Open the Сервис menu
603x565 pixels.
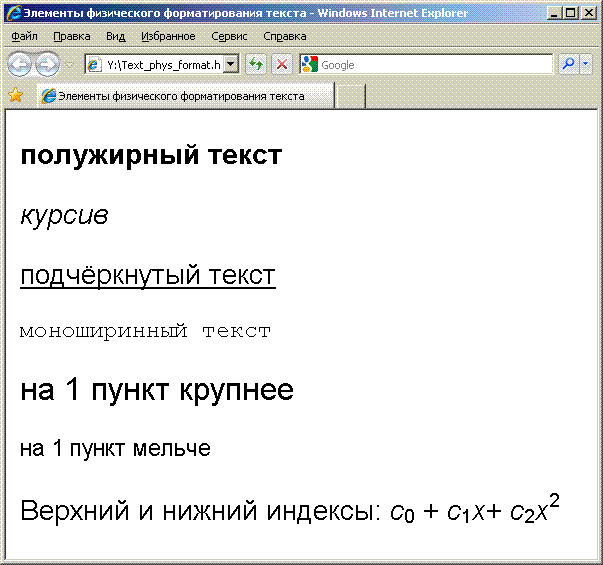pyautogui.click(x=229, y=36)
